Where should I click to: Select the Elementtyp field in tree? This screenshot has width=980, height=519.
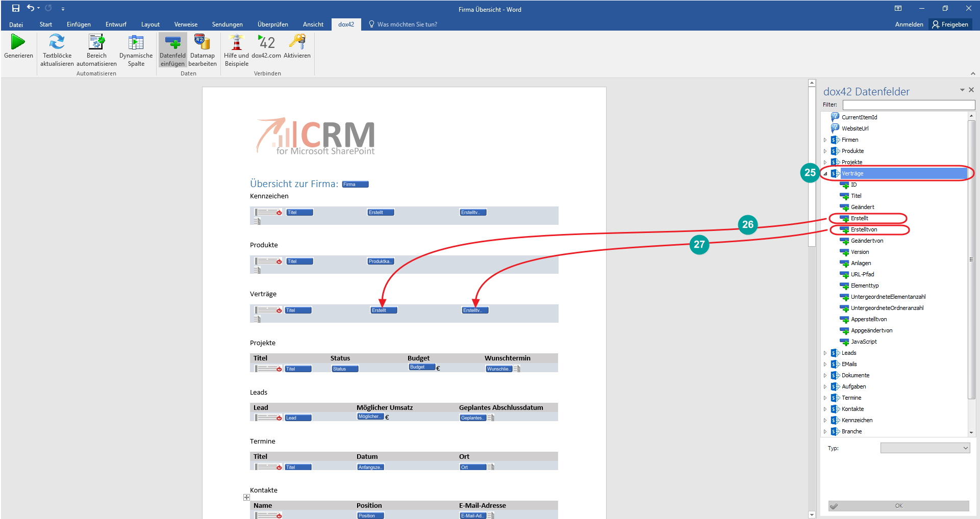pos(865,286)
